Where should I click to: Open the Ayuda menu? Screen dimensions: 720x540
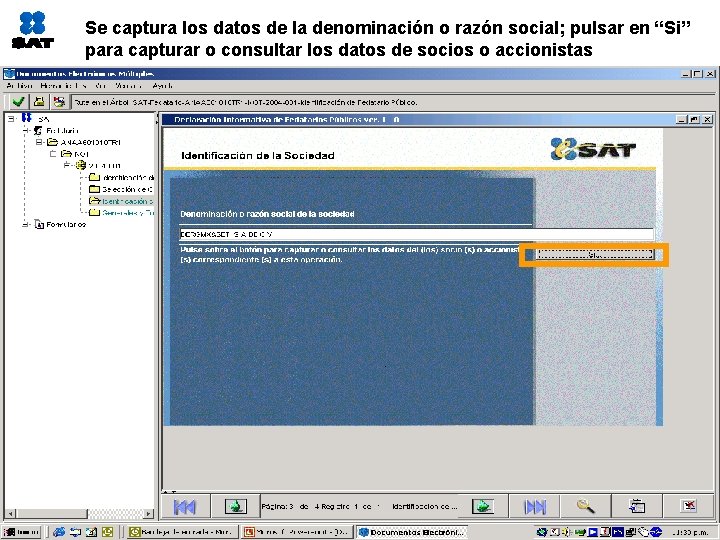click(x=163, y=86)
